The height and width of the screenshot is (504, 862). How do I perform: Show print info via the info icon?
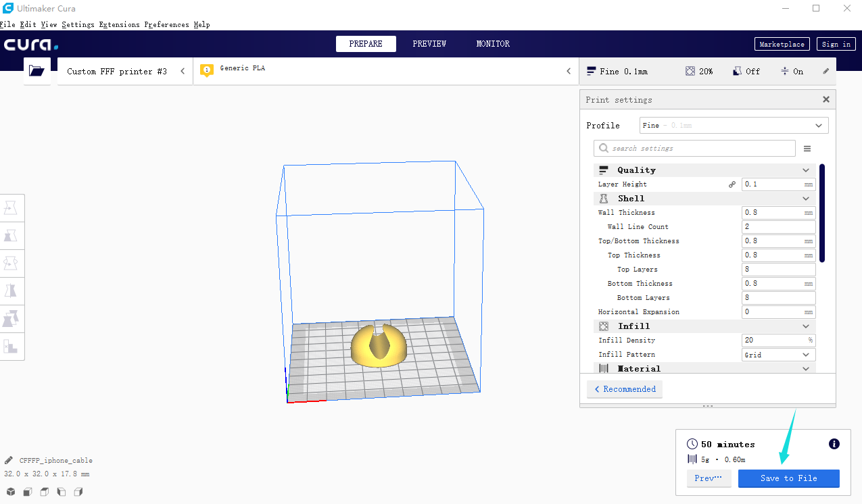pos(834,444)
